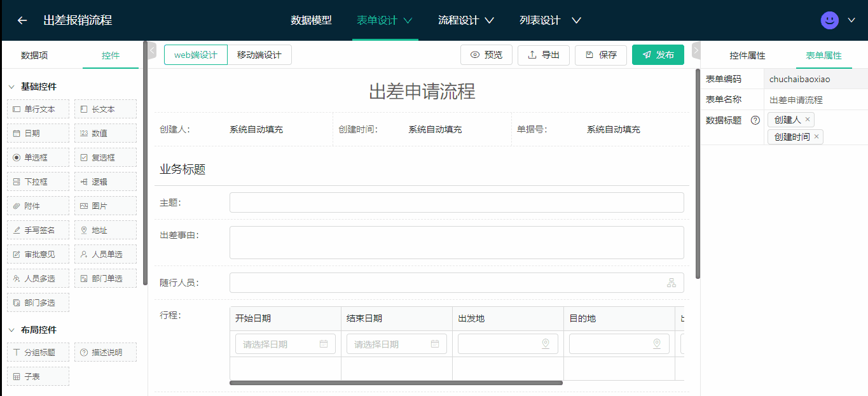Image resolution: width=868 pixels, height=396 pixels.
Task: Add the 人员单选 control
Action: coord(106,254)
